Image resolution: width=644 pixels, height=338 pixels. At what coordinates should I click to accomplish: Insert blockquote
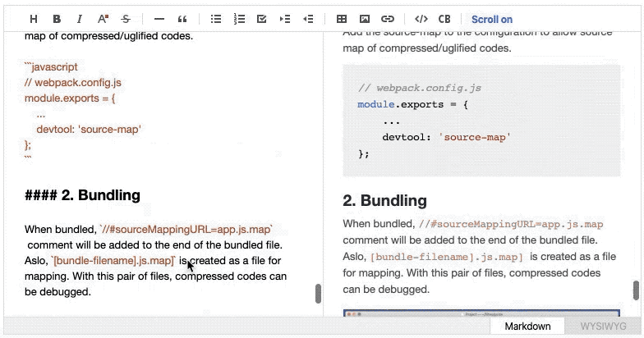(182, 19)
